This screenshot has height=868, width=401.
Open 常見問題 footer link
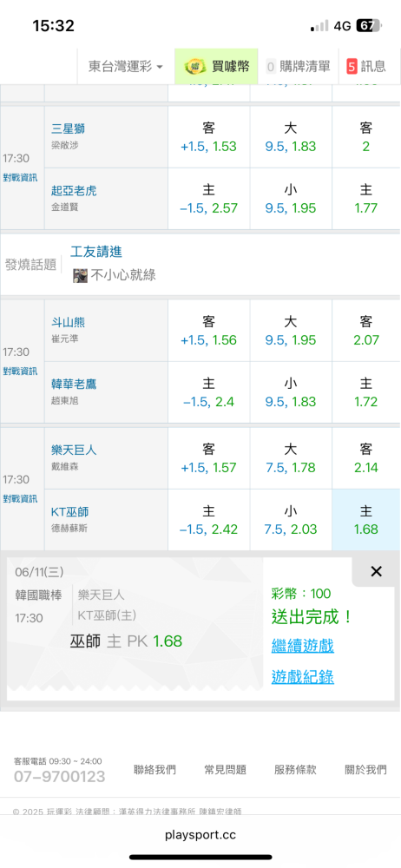point(226,769)
